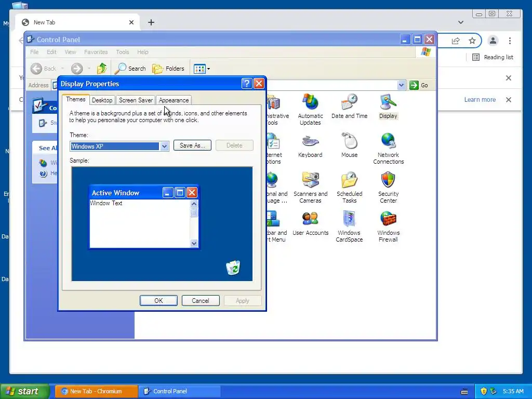Open the Chromium profile avatar

pos(493,41)
